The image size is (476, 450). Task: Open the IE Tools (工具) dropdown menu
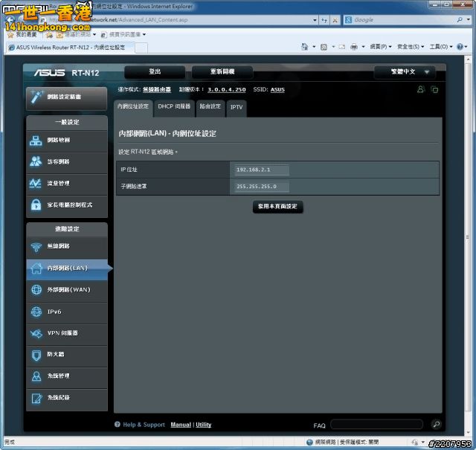coord(440,47)
